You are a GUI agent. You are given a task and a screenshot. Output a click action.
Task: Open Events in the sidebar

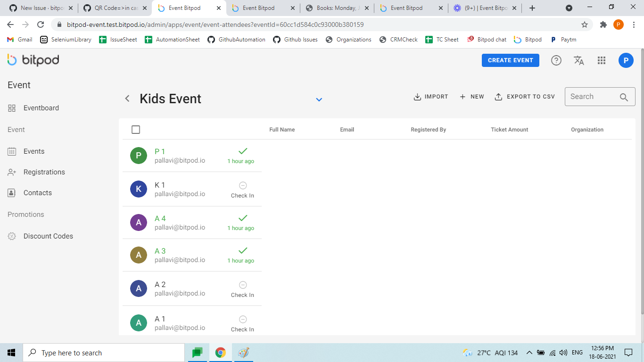34,151
